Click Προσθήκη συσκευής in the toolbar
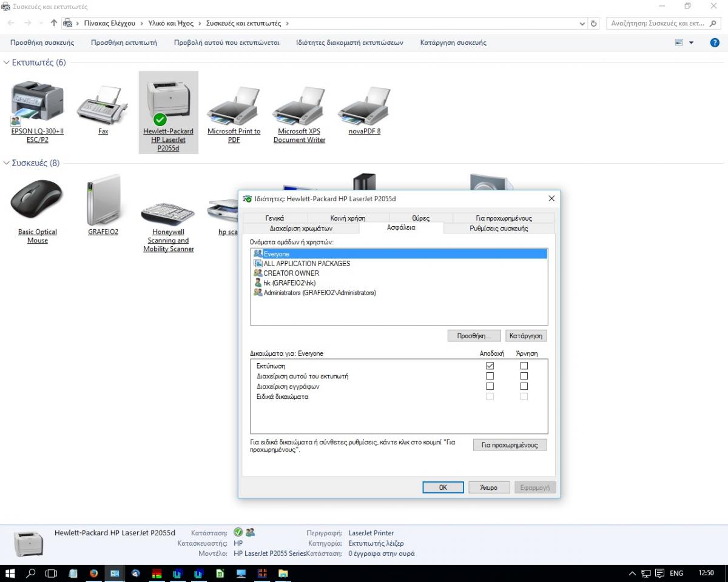 coord(42,42)
